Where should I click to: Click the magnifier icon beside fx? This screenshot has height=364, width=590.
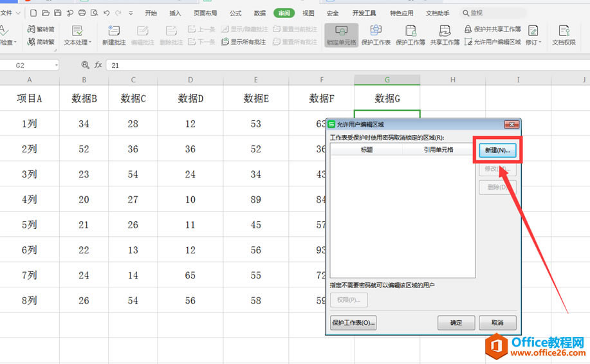[x=86, y=65]
